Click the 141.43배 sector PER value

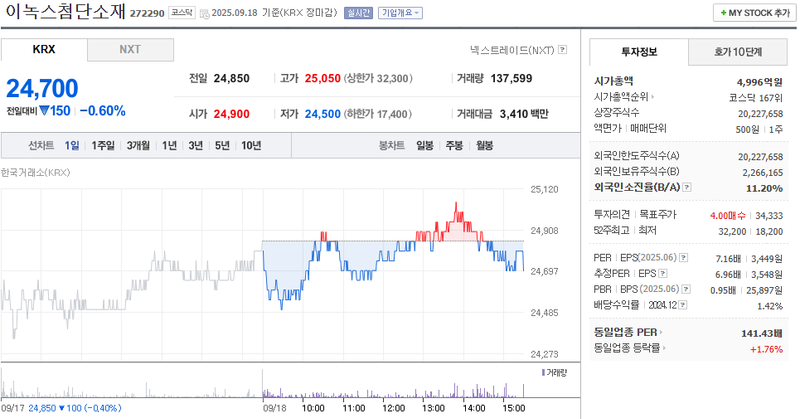762,334
